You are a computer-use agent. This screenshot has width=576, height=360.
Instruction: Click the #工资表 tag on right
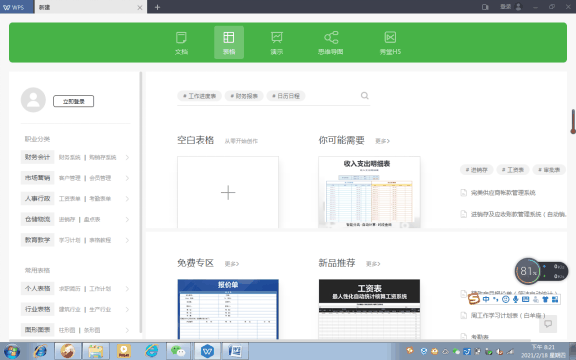coord(513,170)
